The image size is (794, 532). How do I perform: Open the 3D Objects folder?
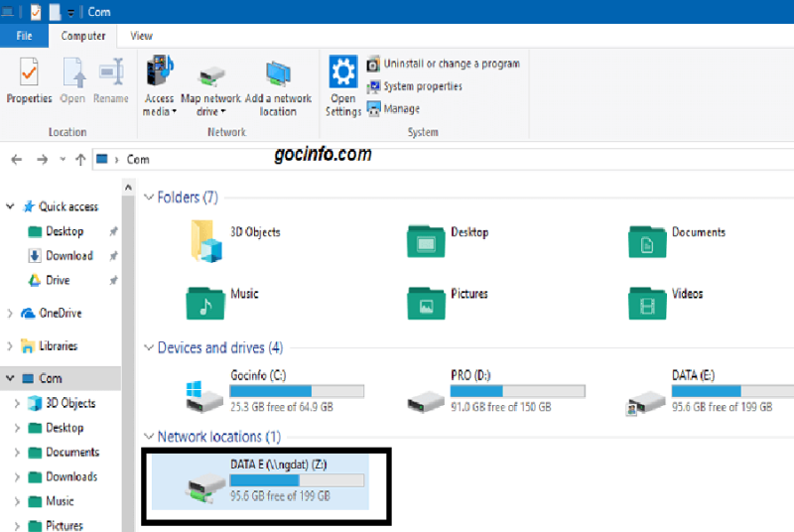(x=234, y=241)
